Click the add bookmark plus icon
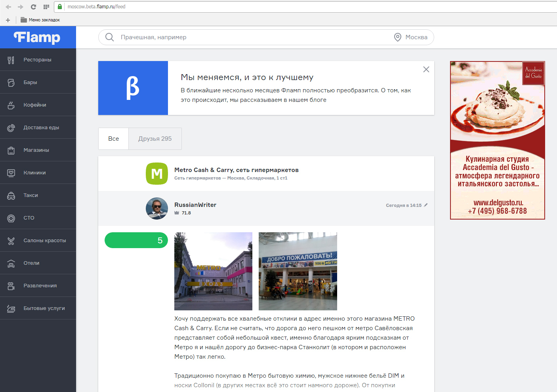The width and height of the screenshot is (557, 392). click(8, 20)
